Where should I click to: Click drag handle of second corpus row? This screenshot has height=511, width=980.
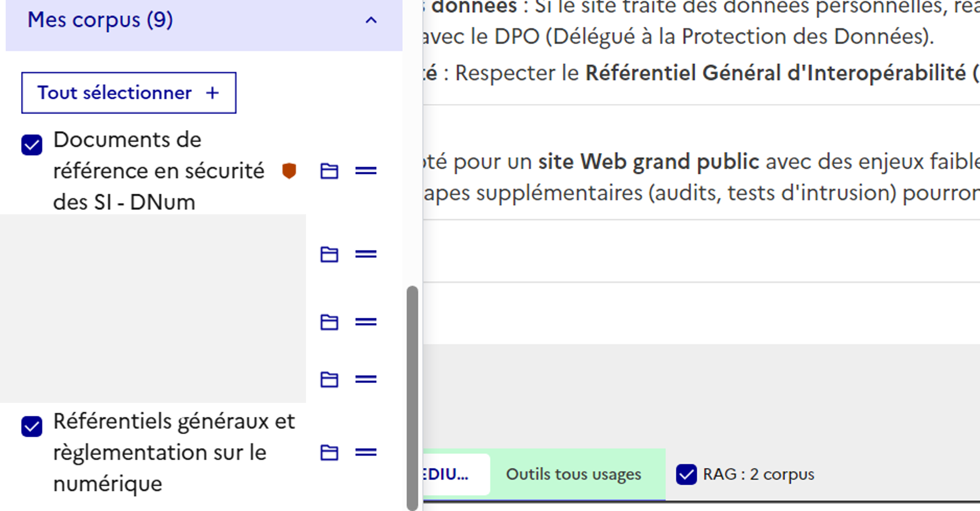(x=366, y=254)
